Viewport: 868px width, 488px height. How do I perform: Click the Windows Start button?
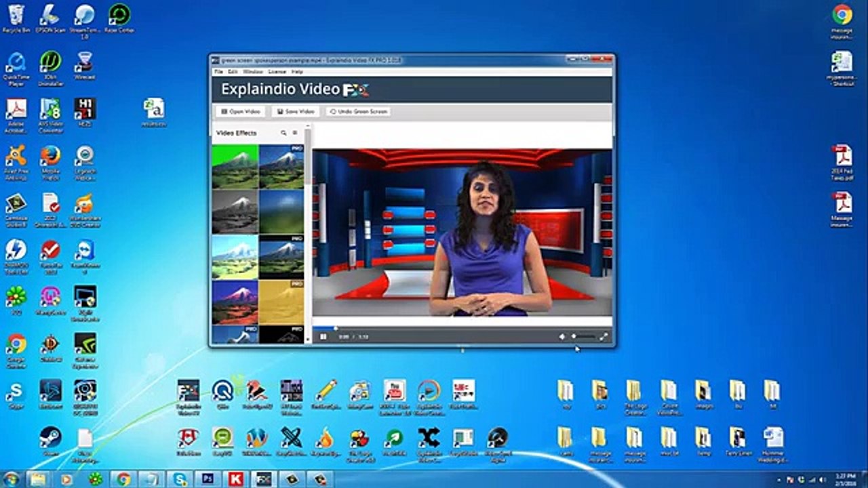[x=12, y=479]
